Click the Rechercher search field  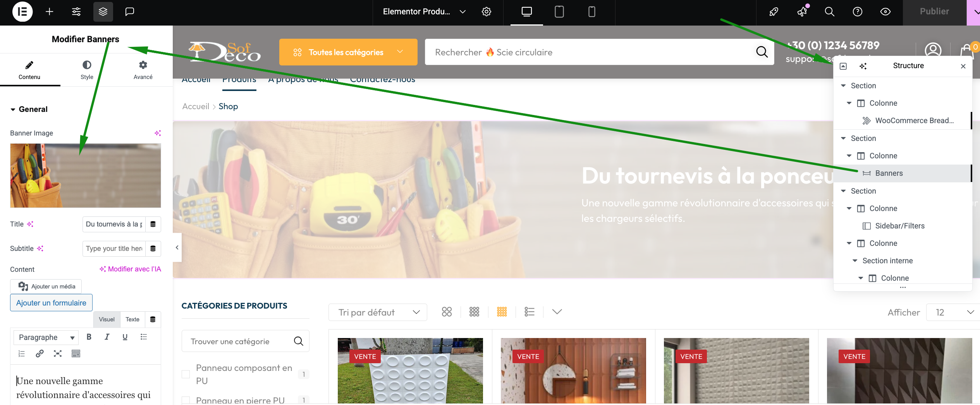point(589,52)
